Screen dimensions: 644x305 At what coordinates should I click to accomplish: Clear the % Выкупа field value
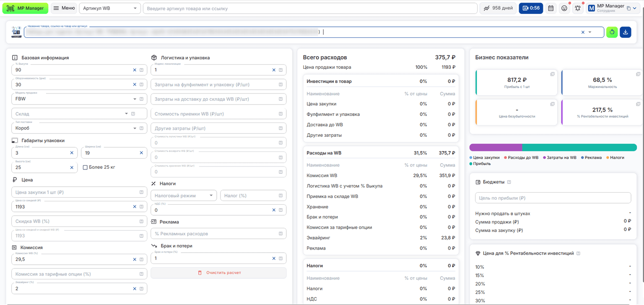coord(135,70)
